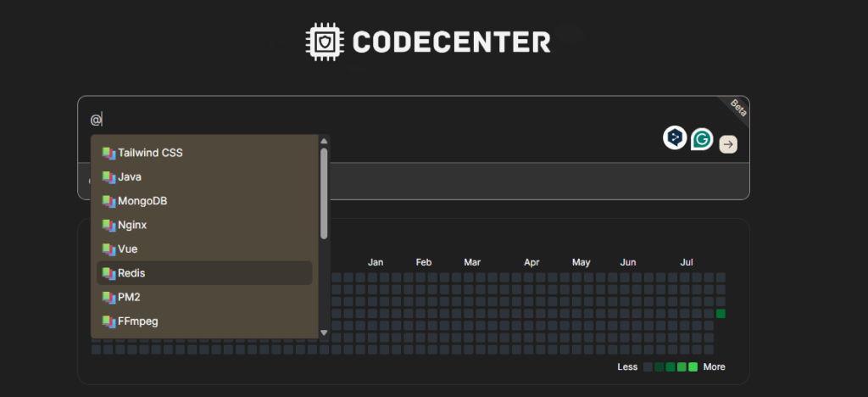Click the suggestion list scrollbar thumb
868x397 pixels.
click(x=324, y=193)
